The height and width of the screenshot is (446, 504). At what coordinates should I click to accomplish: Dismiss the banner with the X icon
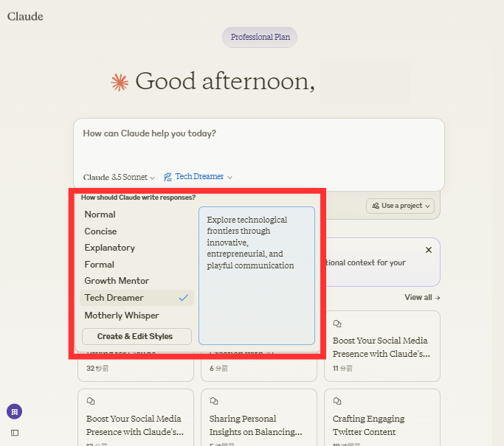[429, 250]
